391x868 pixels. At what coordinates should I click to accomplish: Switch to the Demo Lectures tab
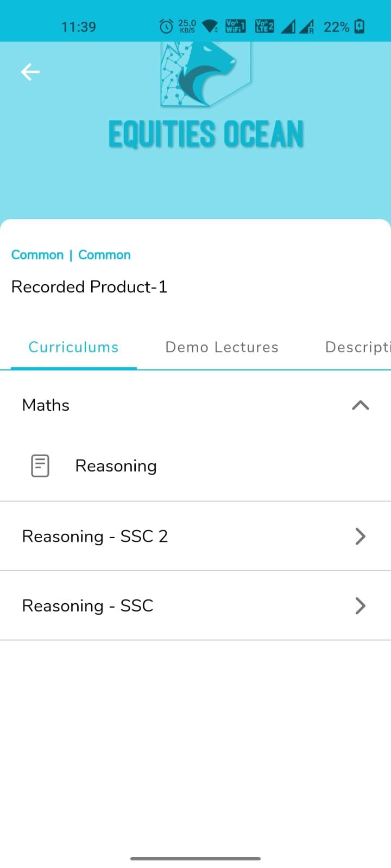(x=222, y=347)
